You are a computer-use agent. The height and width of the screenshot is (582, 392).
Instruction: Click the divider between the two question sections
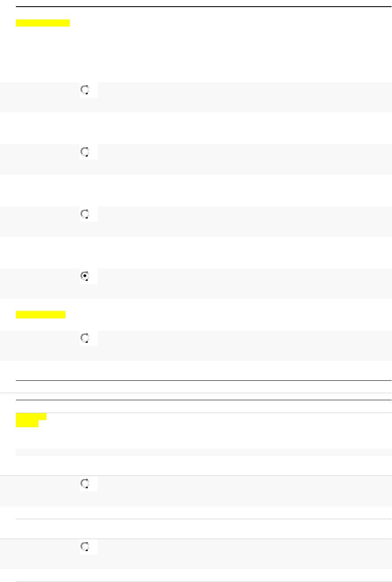tap(203, 393)
